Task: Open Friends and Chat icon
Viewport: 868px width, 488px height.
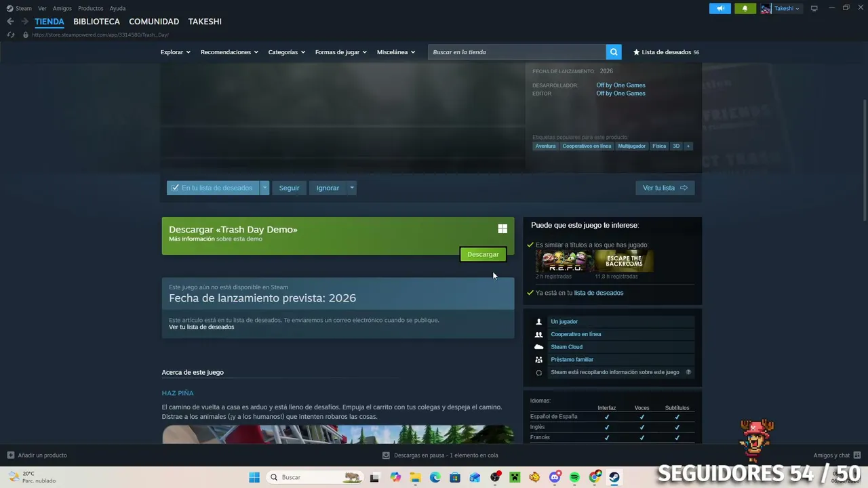Action: tap(857, 455)
